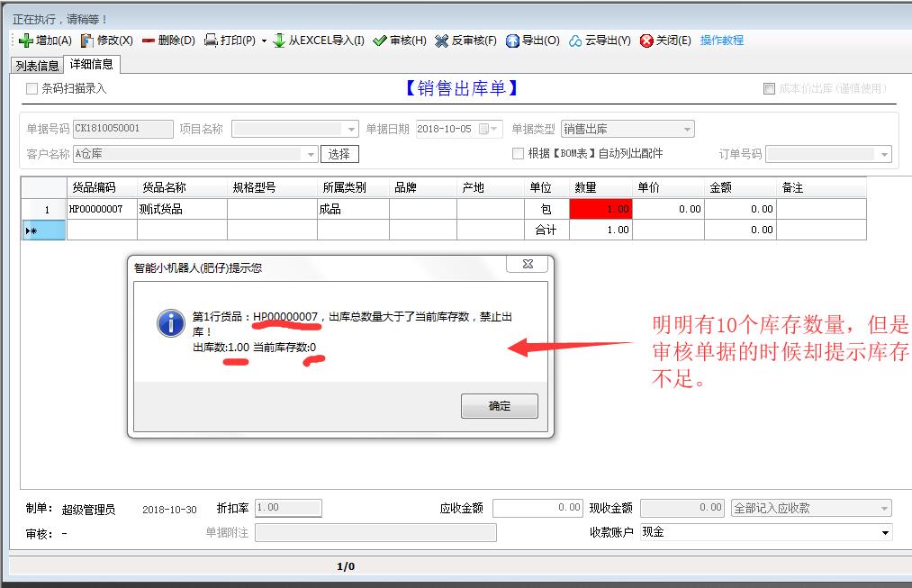Select the 详细信息 tab
This screenshot has width=912, height=588.
[x=91, y=65]
